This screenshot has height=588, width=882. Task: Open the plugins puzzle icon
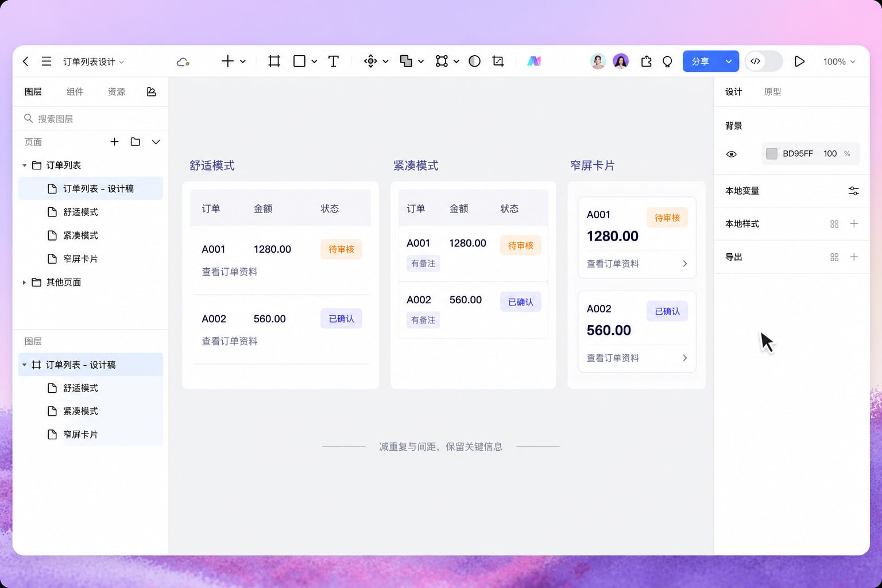pos(646,61)
